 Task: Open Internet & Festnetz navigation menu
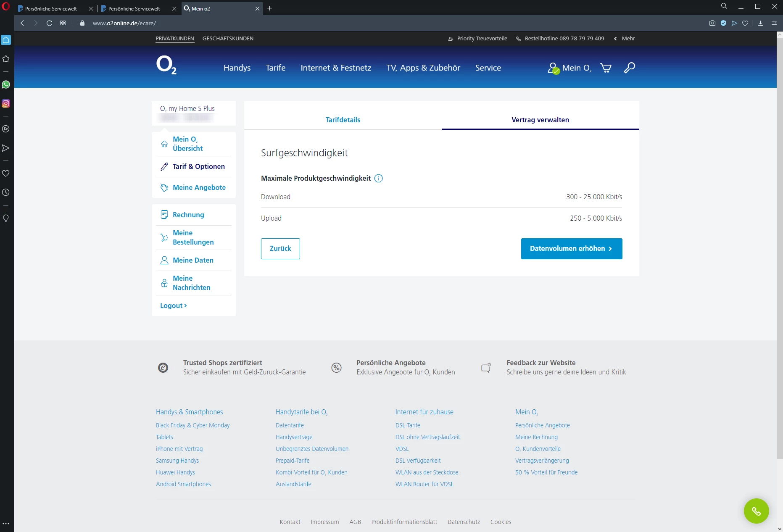coord(336,68)
